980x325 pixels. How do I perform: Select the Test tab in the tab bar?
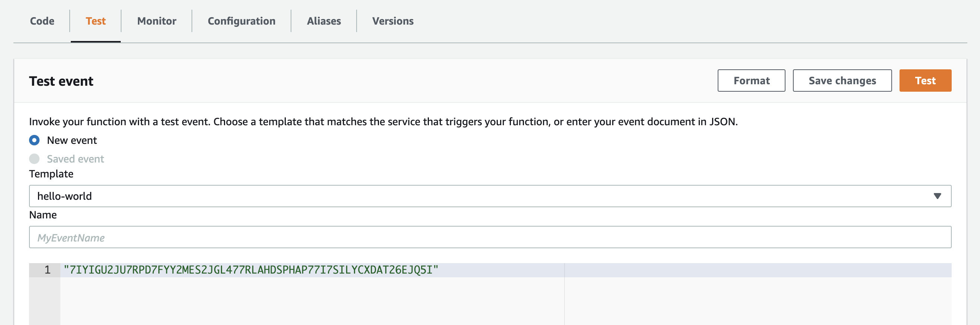pyautogui.click(x=95, y=21)
